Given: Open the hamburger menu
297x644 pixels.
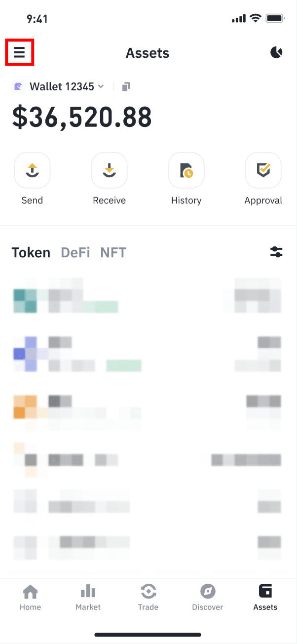Looking at the screenshot, I should [19, 52].
